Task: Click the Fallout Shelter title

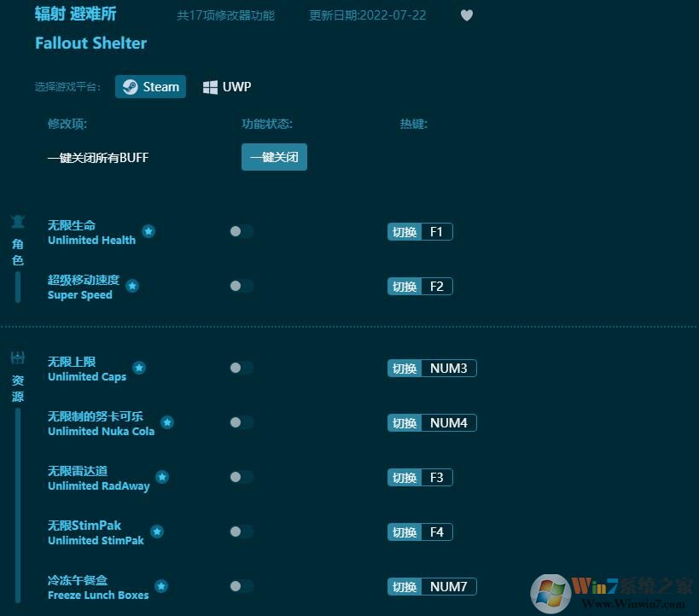Action: tap(91, 44)
